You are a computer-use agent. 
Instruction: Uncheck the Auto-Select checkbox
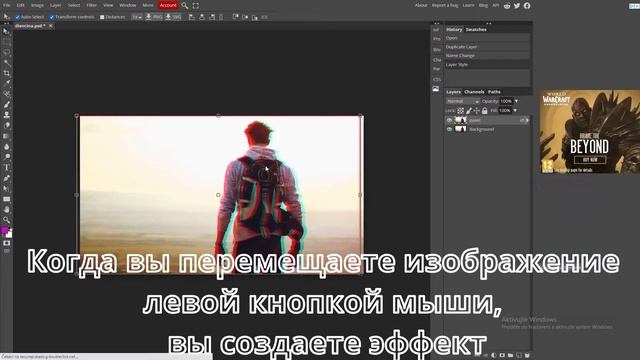tap(17, 17)
